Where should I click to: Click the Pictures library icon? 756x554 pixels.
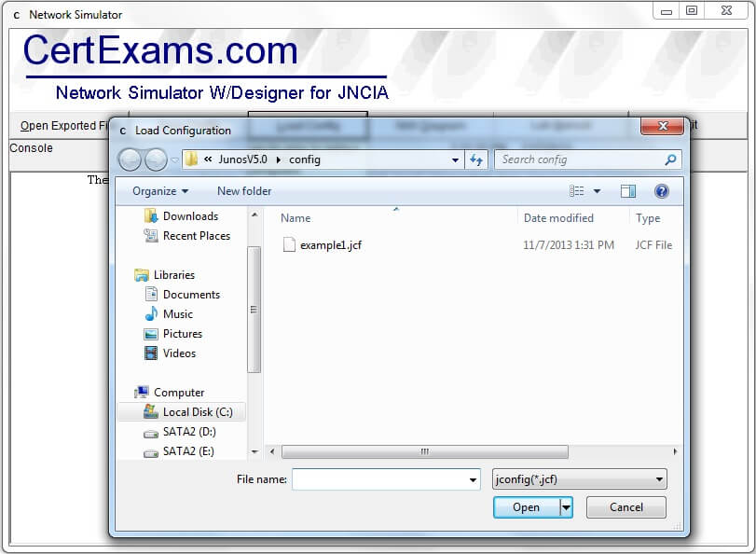tap(151, 334)
